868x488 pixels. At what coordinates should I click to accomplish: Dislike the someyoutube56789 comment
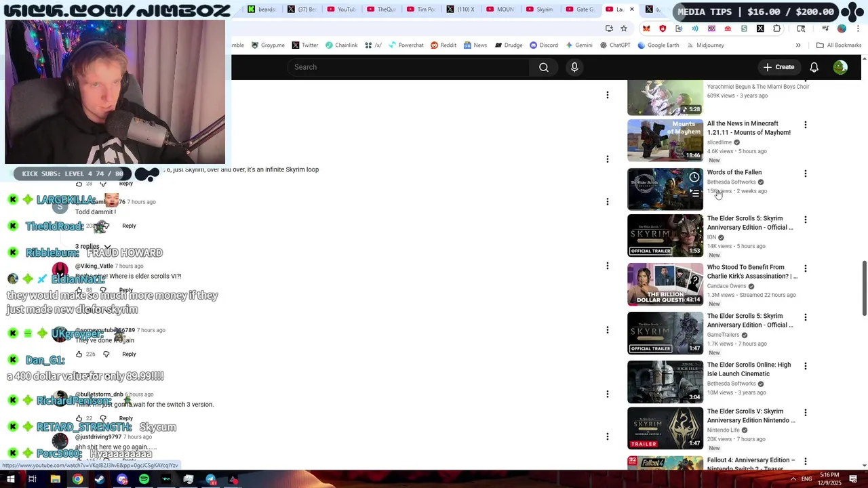point(106,354)
